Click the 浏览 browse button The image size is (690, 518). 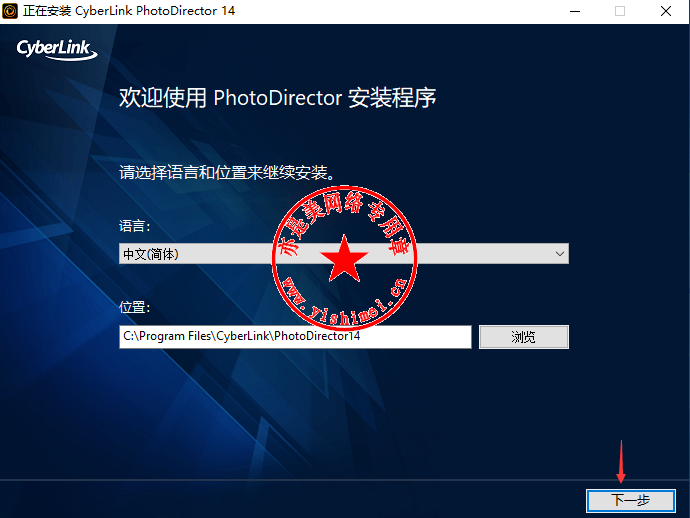(524, 337)
